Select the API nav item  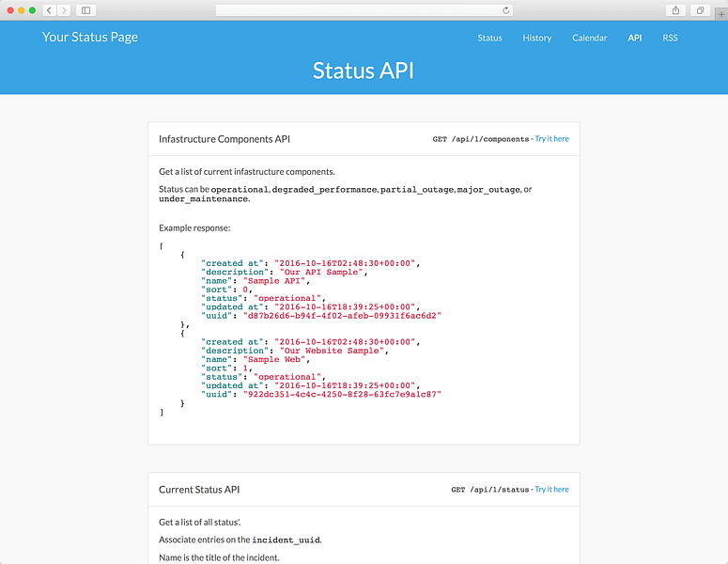[x=635, y=39]
